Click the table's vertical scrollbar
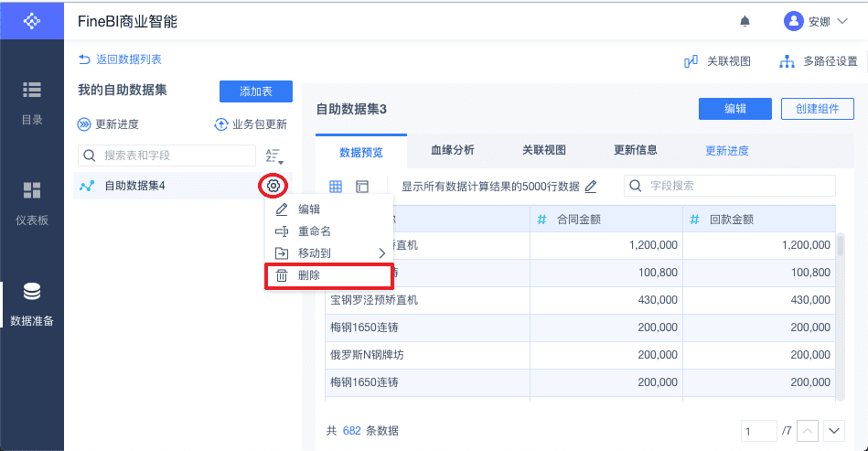The width and height of the screenshot is (868, 451). click(840, 245)
